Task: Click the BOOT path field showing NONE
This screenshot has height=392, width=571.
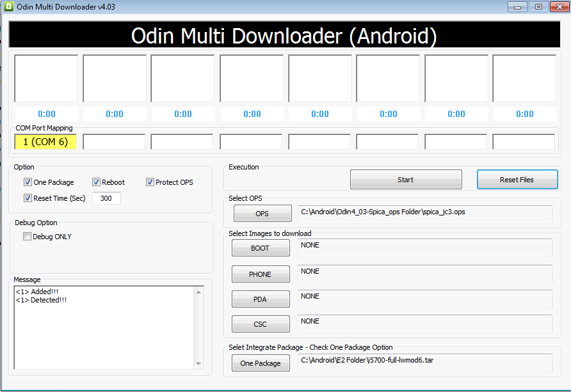Action: (425, 247)
